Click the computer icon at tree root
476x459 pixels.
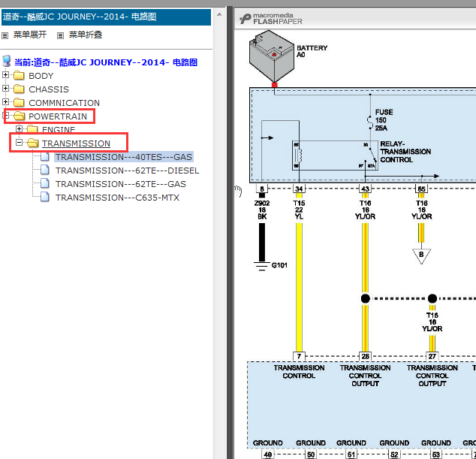6,62
